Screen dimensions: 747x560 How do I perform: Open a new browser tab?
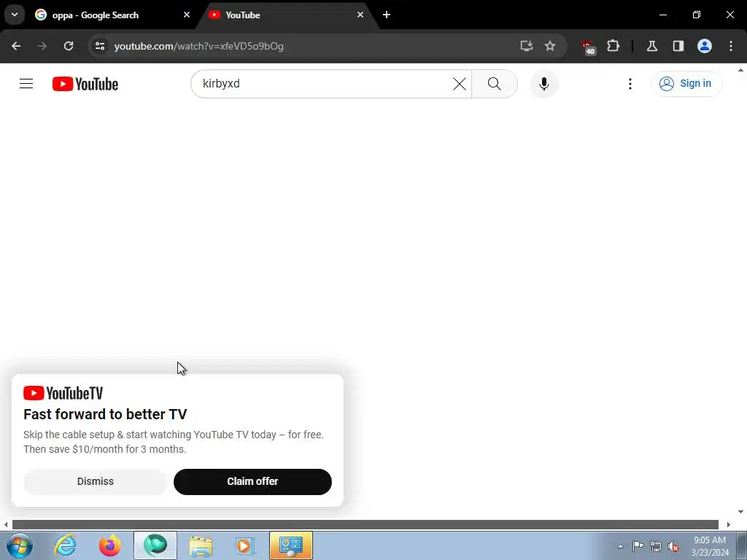(x=387, y=15)
